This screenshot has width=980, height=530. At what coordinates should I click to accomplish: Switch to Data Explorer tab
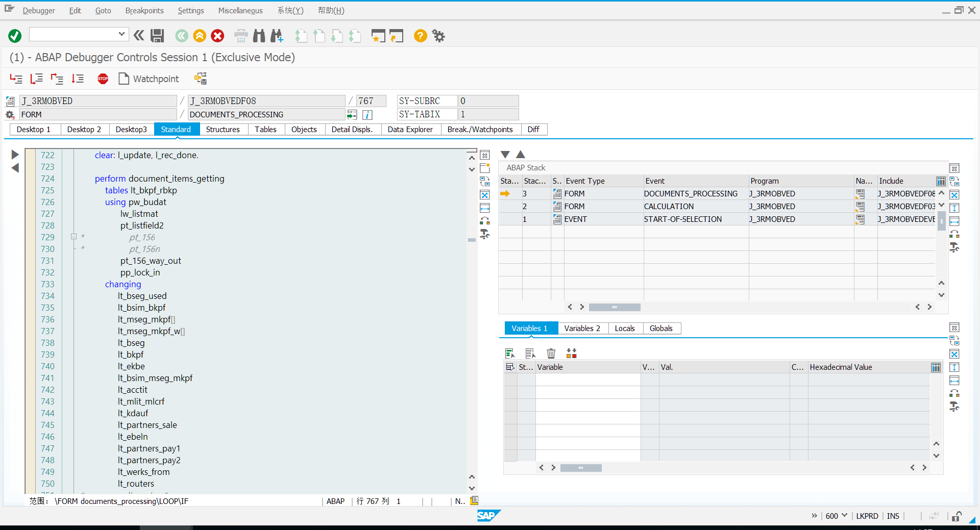coord(410,130)
